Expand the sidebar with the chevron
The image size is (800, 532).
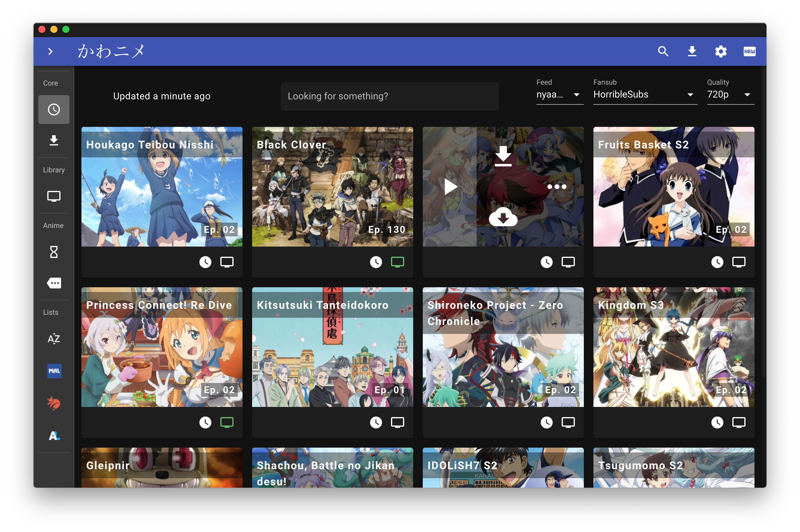[x=51, y=51]
